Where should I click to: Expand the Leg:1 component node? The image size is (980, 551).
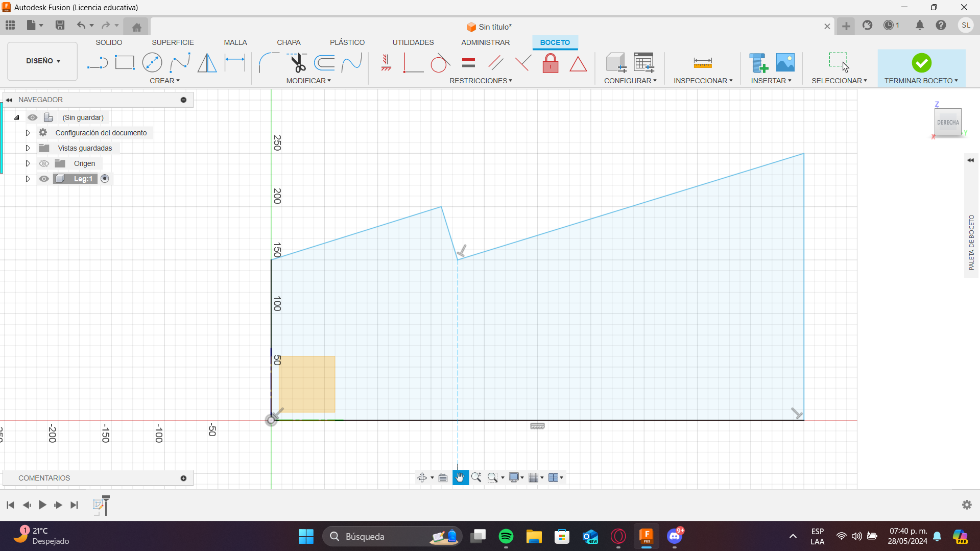(x=28, y=179)
